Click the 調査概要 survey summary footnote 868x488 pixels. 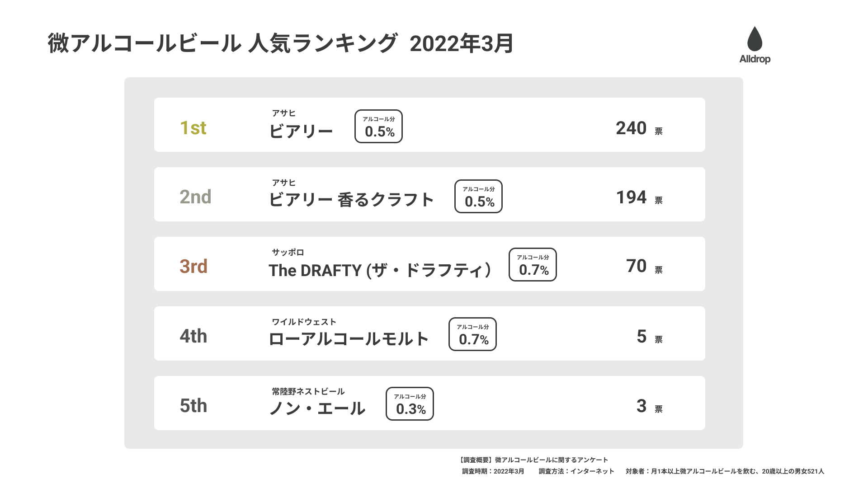[533, 460]
